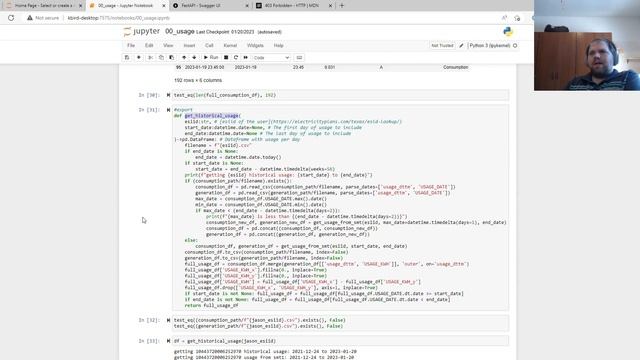Click the favorites star icon in address bar

[x=517, y=18]
